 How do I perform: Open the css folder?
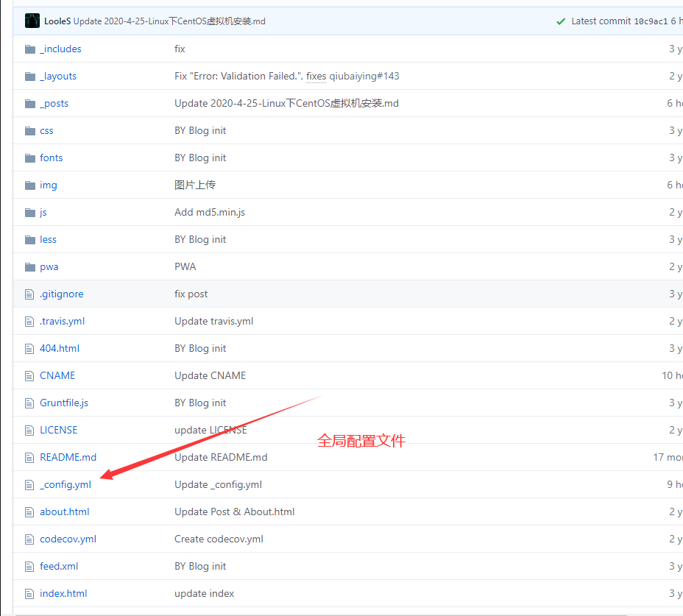tap(46, 131)
